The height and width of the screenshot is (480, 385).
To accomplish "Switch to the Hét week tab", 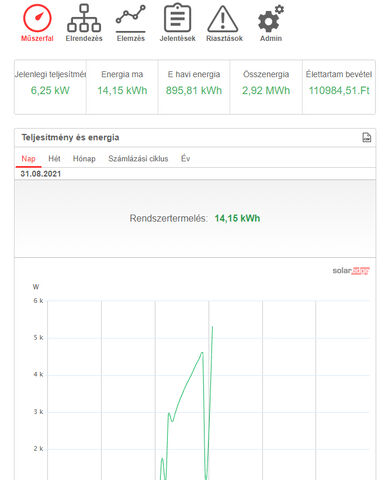I will (54, 159).
